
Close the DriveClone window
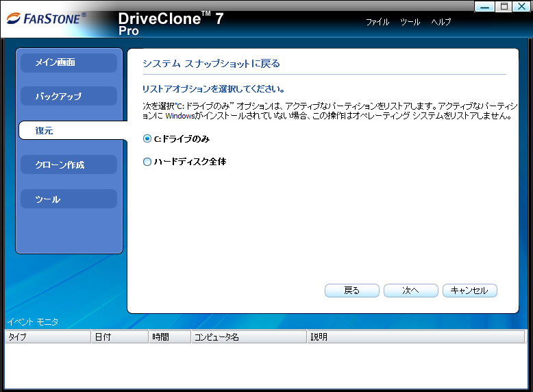522,6
